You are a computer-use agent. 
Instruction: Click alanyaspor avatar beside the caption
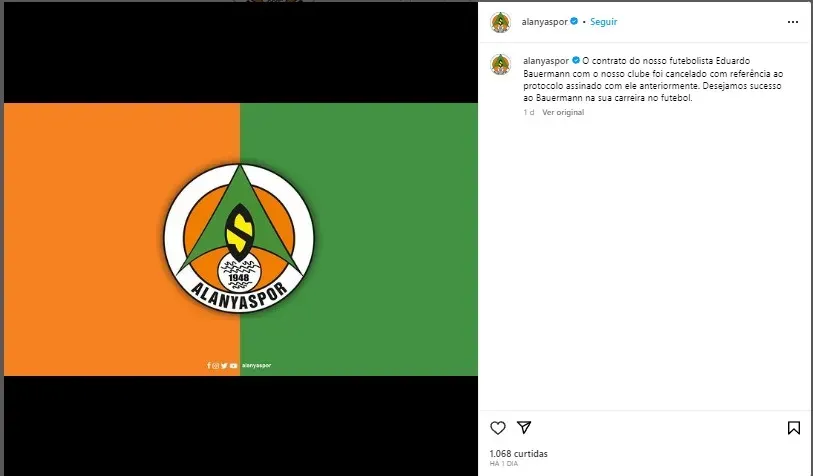point(500,64)
